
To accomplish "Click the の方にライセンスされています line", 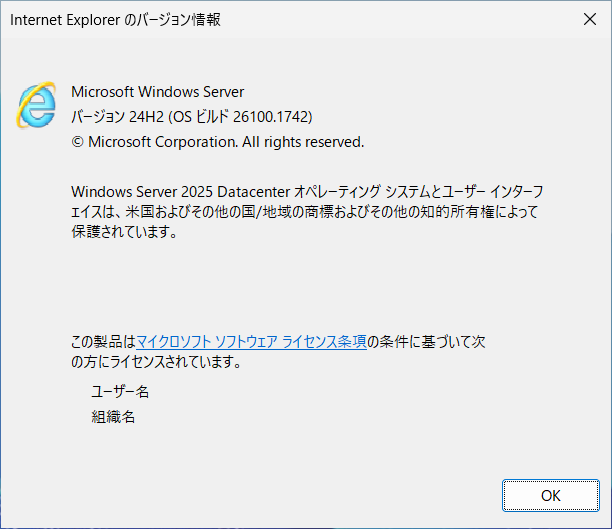I will pyautogui.click(x=156, y=362).
